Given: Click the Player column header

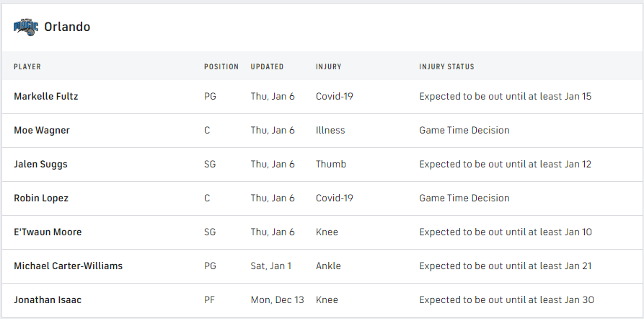Looking at the screenshot, I should tap(27, 67).
